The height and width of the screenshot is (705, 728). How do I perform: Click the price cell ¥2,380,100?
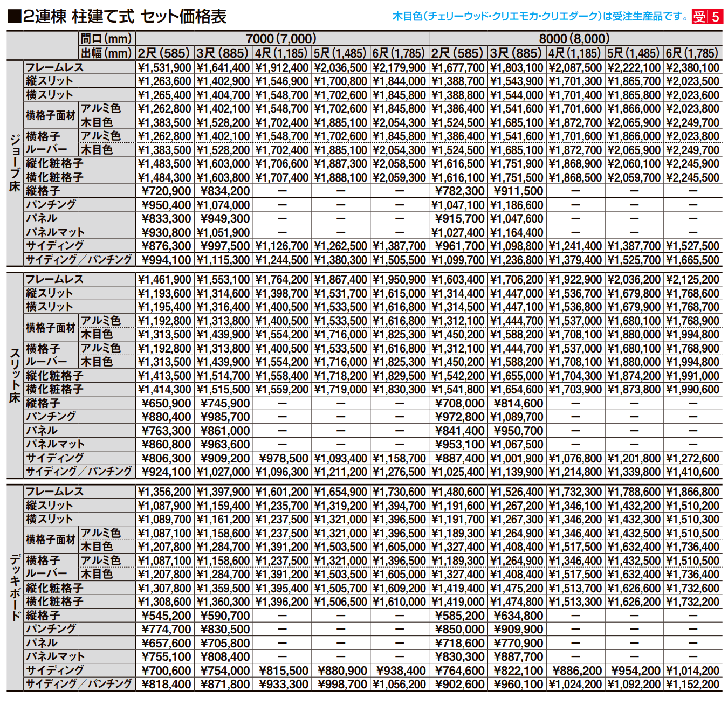point(692,67)
